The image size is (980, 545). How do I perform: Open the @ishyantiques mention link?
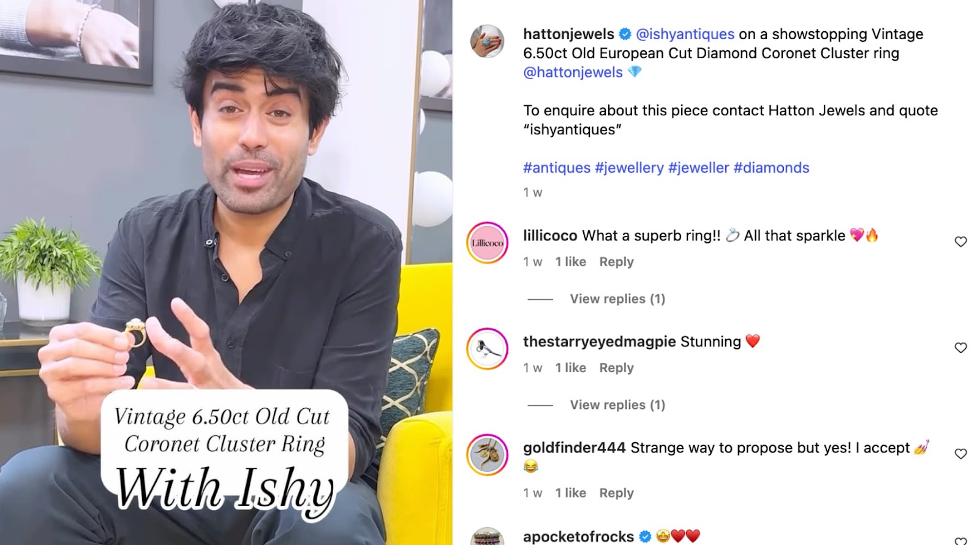coord(685,34)
